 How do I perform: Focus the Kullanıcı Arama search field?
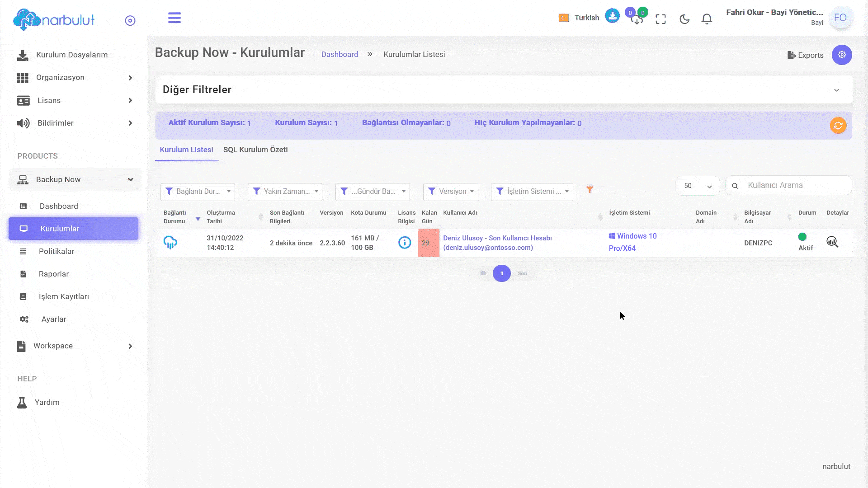pyautogui.click(x=789, y=185)
